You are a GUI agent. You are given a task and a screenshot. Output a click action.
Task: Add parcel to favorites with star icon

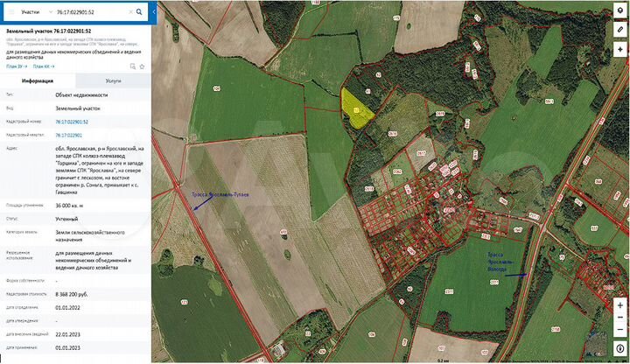point(140,66)
